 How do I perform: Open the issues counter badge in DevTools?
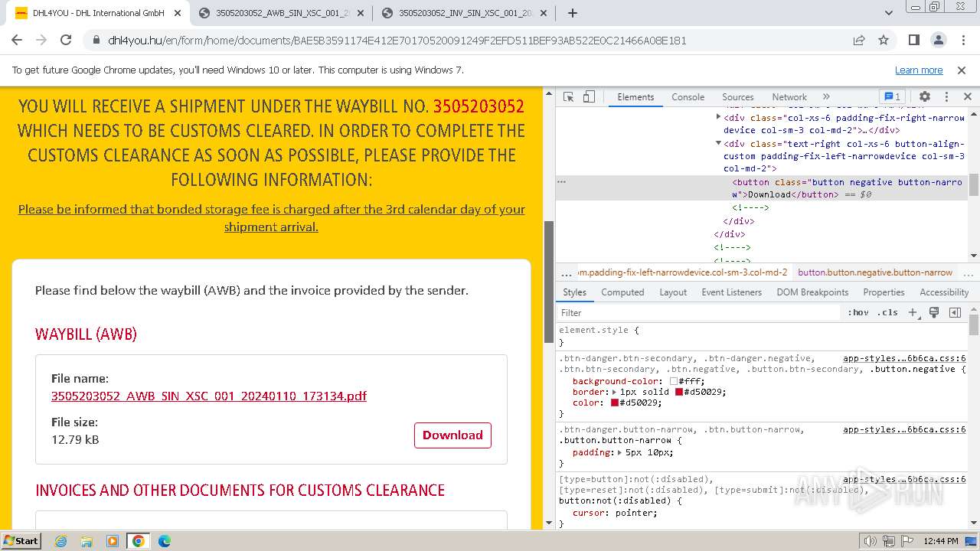[892, 96]
